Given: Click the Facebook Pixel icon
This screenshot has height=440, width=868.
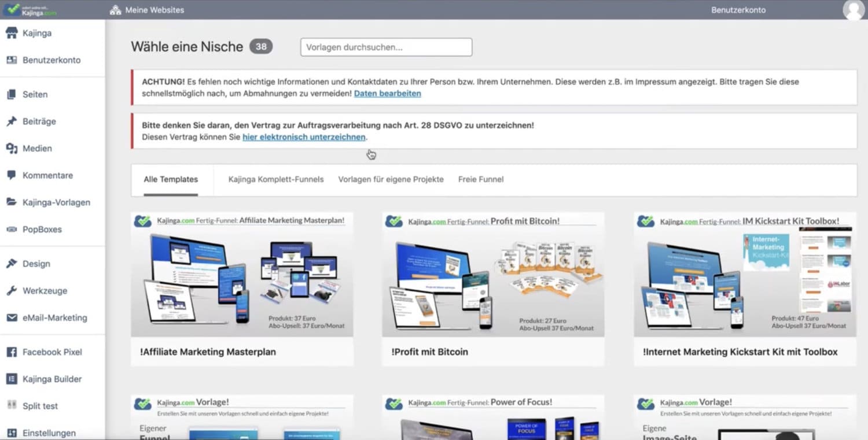Looking at the screenshot, I should 12,352.
